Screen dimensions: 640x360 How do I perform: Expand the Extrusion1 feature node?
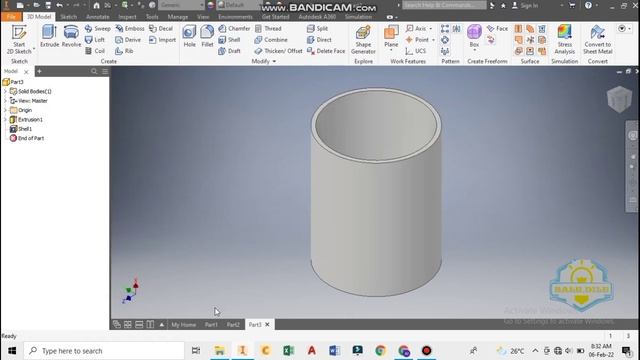[5, 120]
